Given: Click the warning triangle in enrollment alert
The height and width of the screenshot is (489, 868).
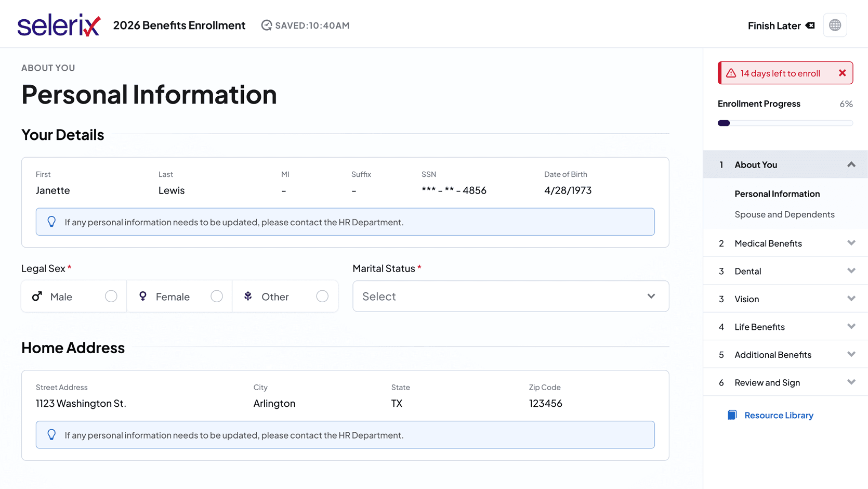Looking at the screenshot, I should click(x=731, y=73).
